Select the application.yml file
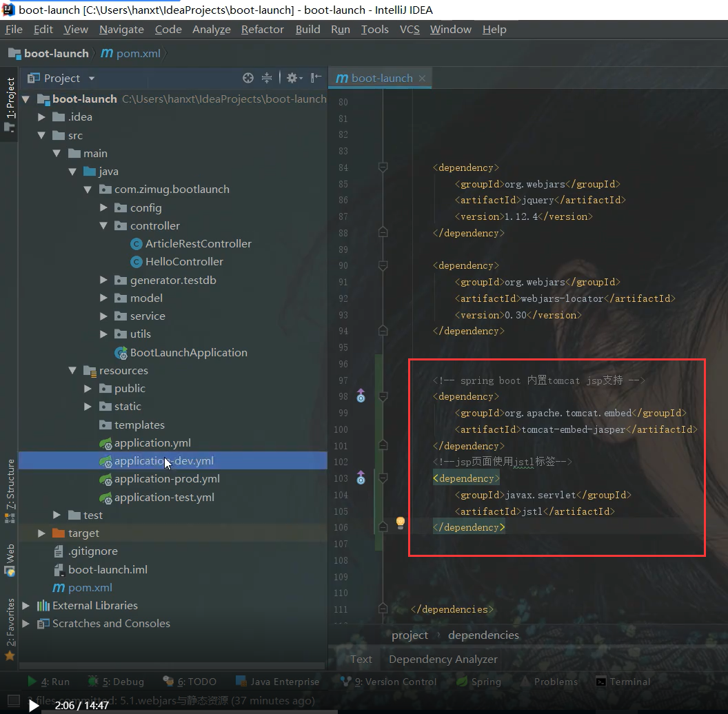 point(145,443)
